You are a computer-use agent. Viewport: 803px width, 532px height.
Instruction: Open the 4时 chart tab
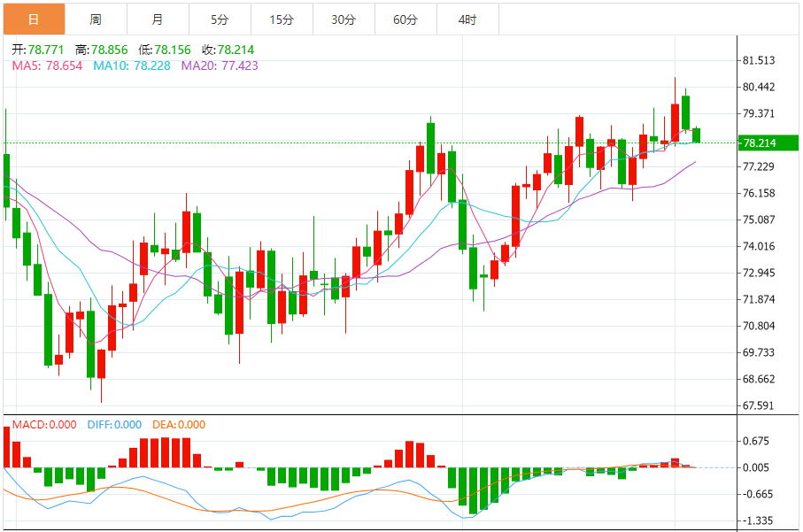point(468,19)
